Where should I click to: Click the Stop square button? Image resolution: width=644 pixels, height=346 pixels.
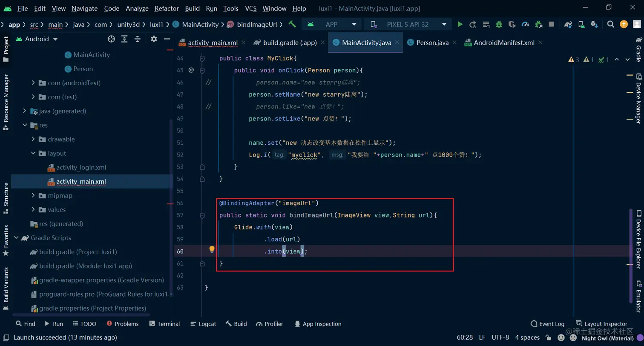tap(552, 24)
